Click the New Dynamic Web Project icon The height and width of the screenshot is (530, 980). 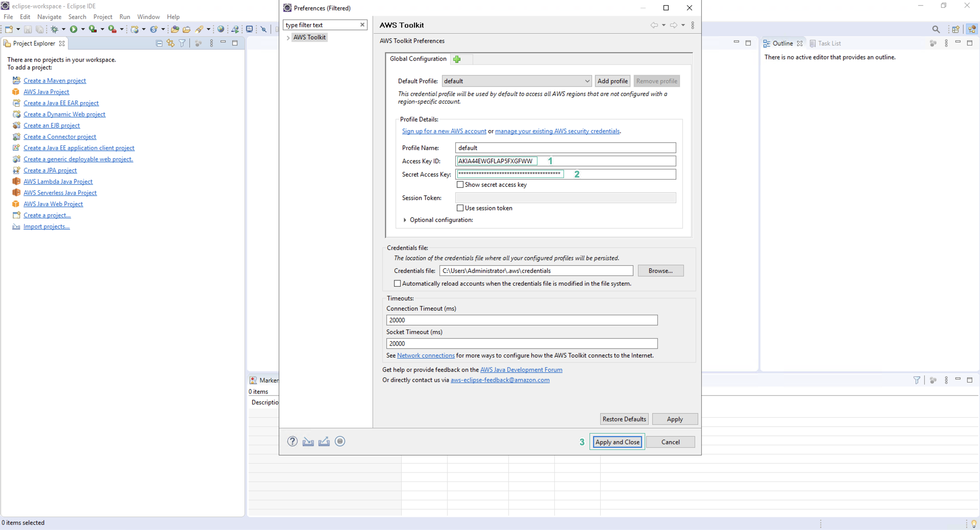point(135,29)
